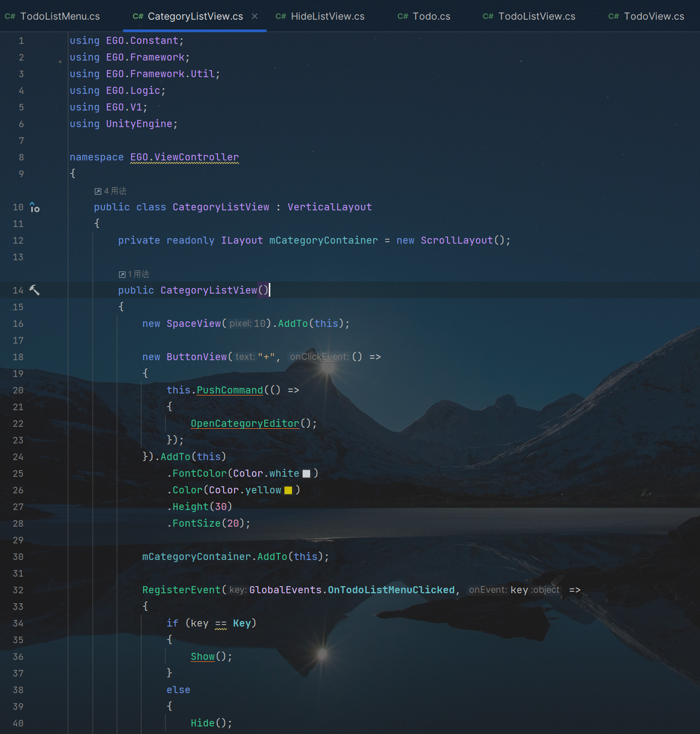This screenshot has width=700, height=734.
Task: Click the C# icon on TodoListView.cs tab
Action: pos(488,16)
